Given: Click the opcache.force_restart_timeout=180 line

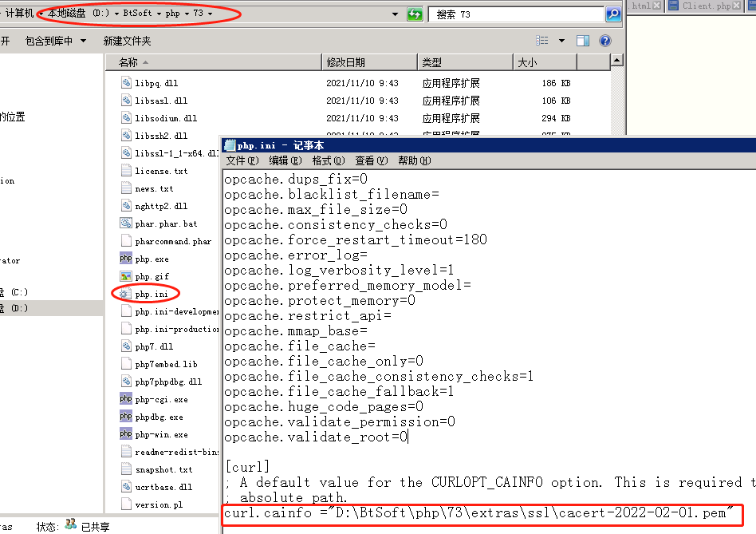Looking at the screenshot, I should (x=356, y=239).
